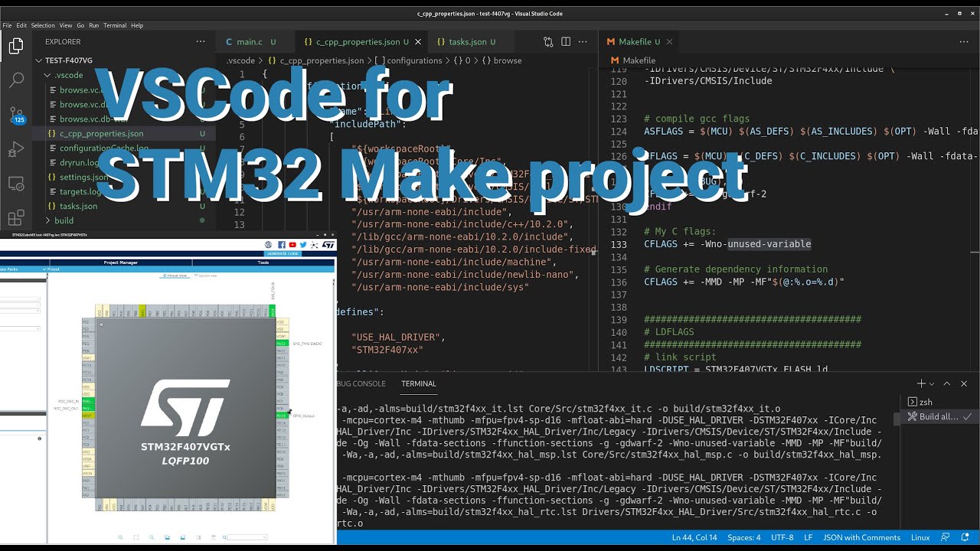This screenshot has height=551, width=980.
Task: Close the c_cpp_properties.json tab
Action: (x=417, y=42)
